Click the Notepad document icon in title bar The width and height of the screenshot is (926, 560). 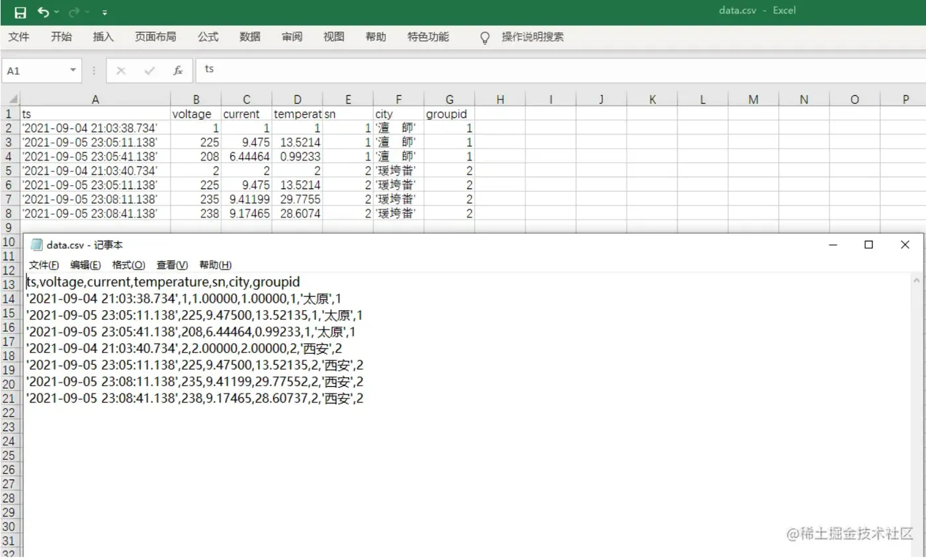click(x=37, y=245)
